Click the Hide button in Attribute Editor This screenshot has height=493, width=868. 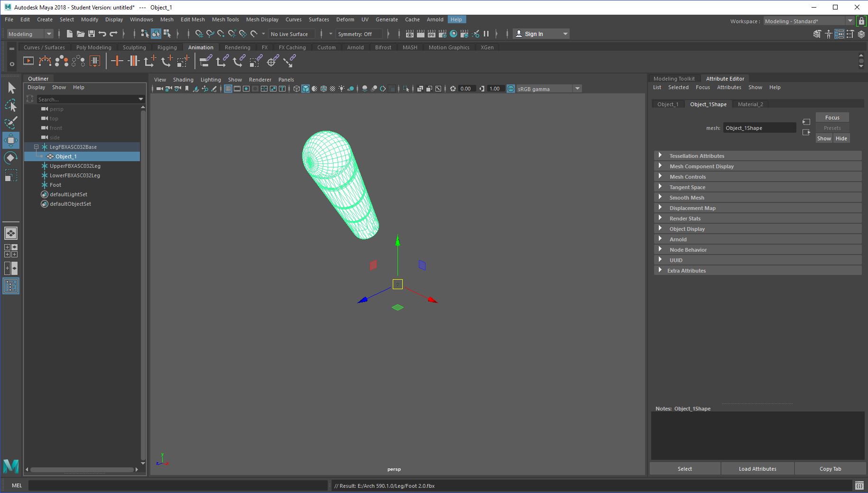[841, 138]
